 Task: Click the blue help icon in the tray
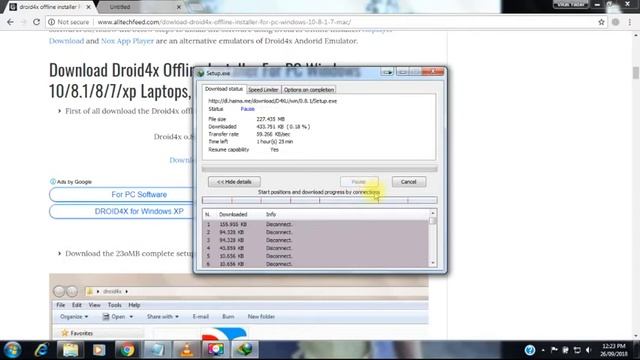530,350
